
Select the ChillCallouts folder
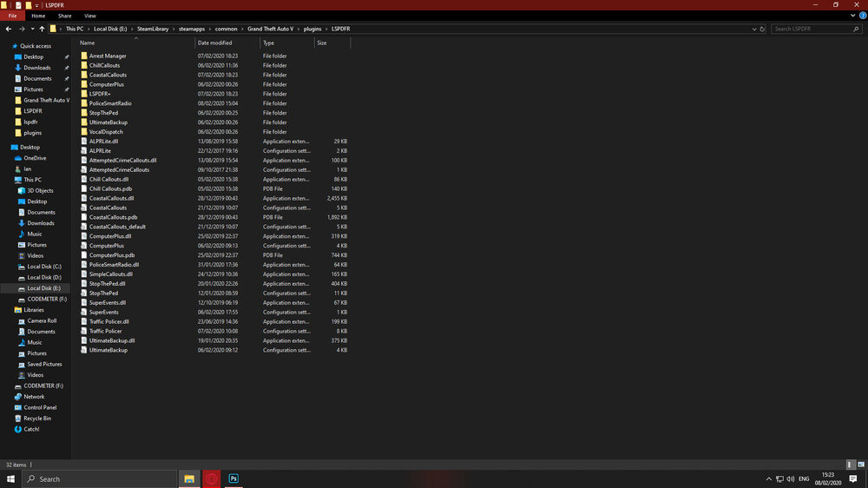(x=104, y=65)
